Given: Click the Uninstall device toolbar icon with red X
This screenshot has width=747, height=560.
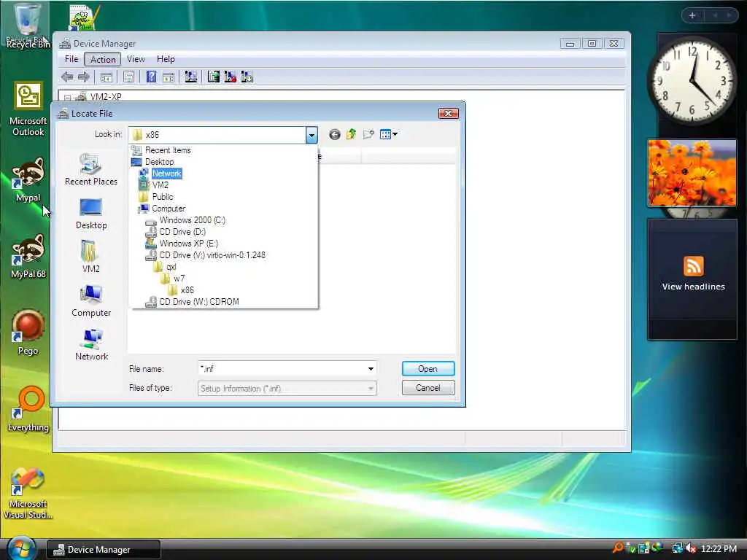Looking at the screenshot, I should pyautogui.click(x=230, y=77).
